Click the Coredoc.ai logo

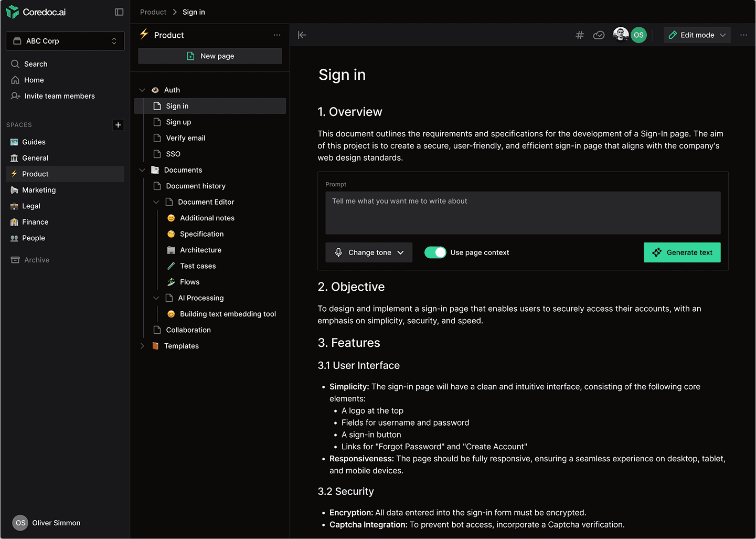[x=36, y=12]
